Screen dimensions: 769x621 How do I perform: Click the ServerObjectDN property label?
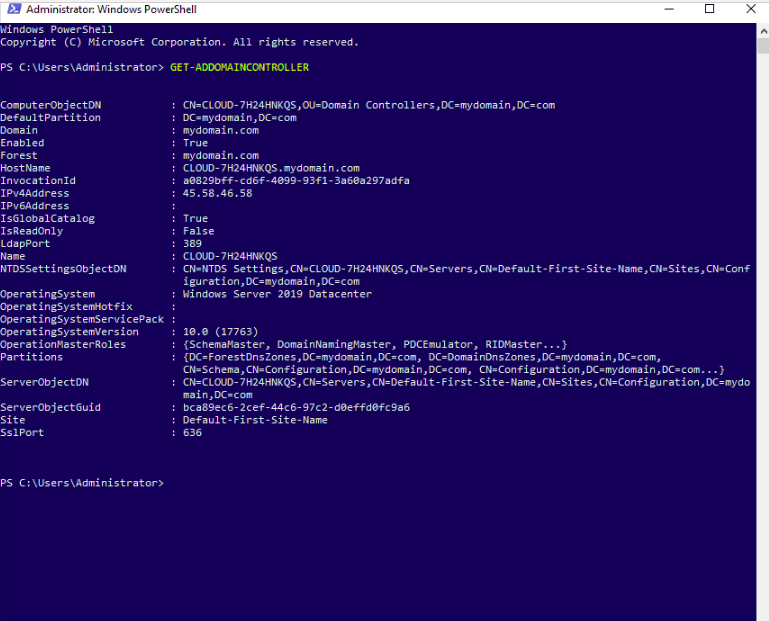click(44, 382)
